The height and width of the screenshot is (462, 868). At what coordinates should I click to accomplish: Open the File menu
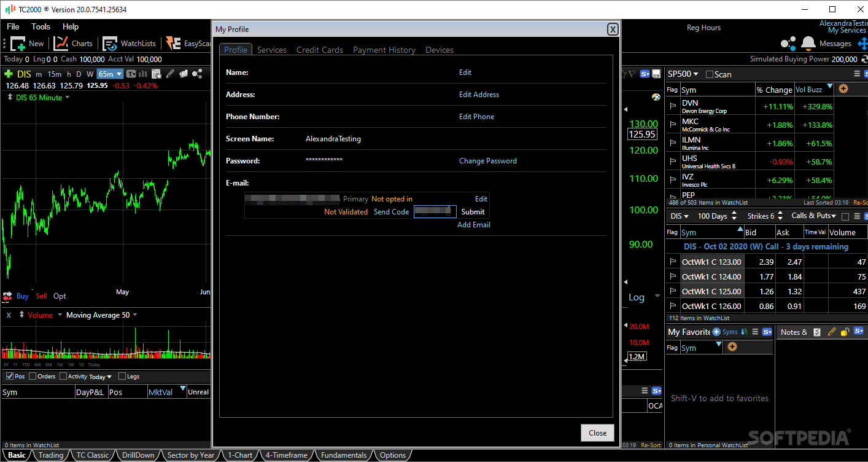(13, 26)
